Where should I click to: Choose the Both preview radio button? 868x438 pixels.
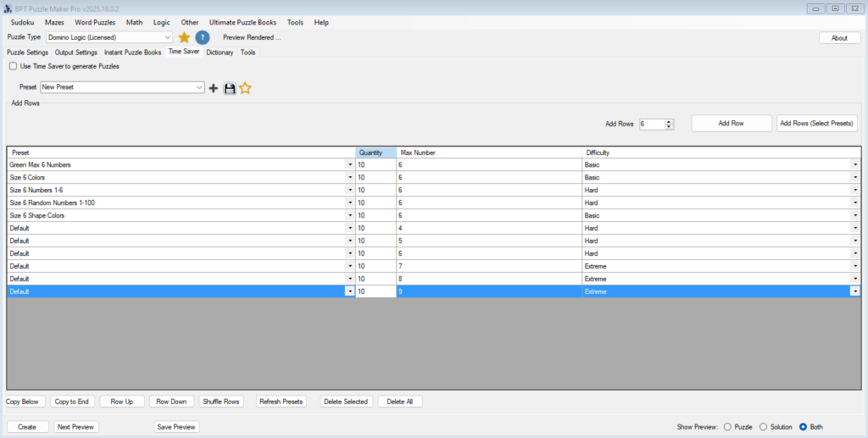803,427
